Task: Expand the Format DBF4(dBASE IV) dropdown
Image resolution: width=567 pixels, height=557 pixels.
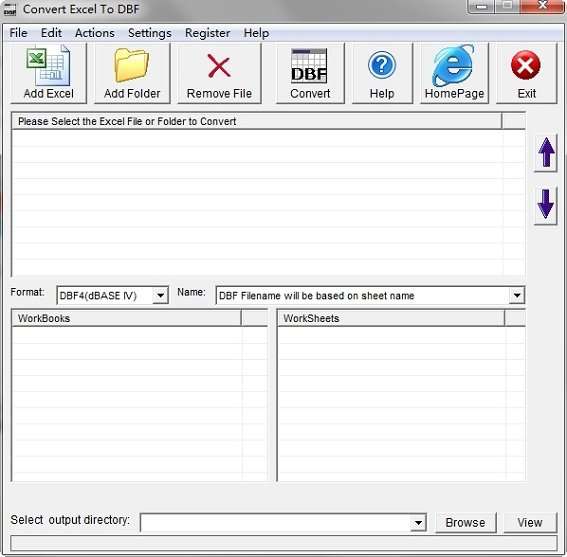Action: (160, 296)
